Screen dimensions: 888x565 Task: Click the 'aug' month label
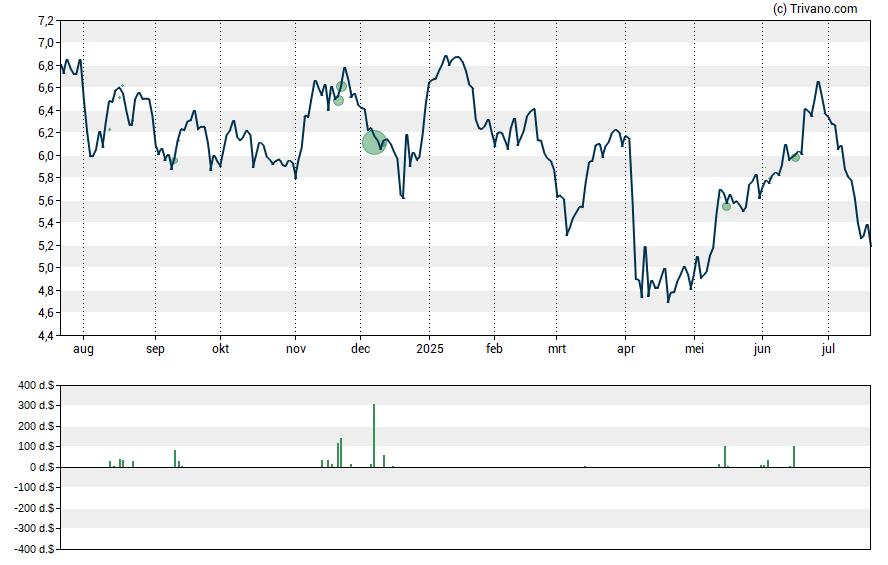coord(83,349)
